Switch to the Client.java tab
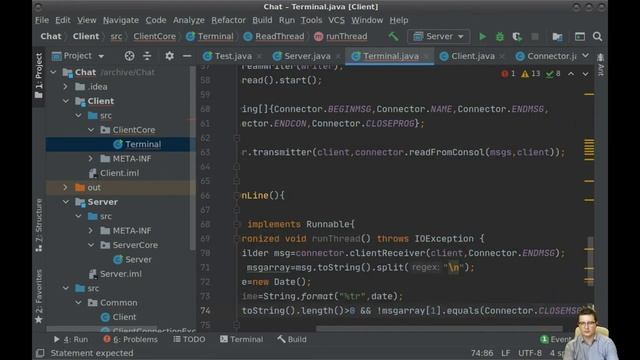640x360 pixels. click(471, 56)
